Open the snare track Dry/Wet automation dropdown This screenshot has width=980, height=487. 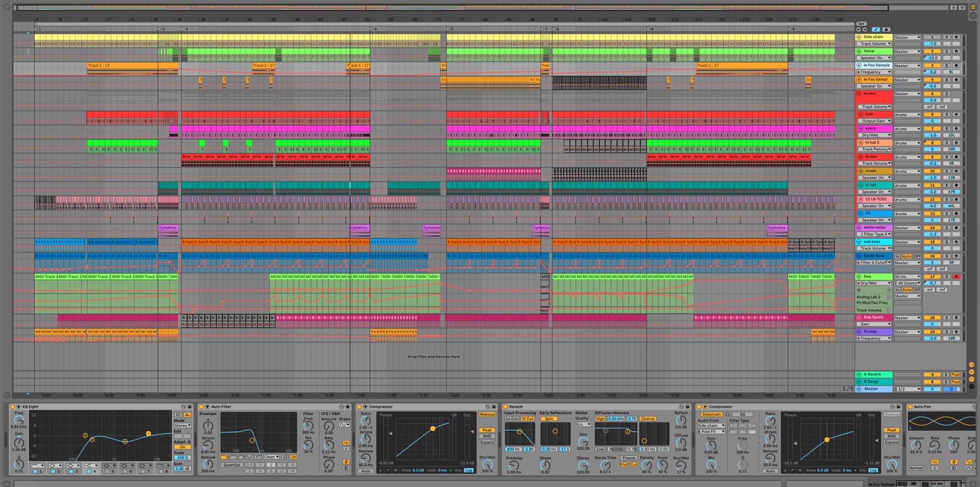click(x=874, y=135)
